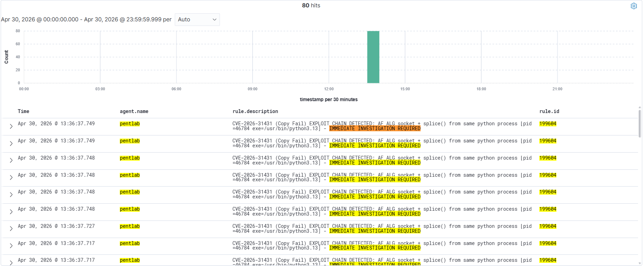The image size is (644, 266).
Task: Click the 12:00 label on the time axis
Action: click(329, 89)
